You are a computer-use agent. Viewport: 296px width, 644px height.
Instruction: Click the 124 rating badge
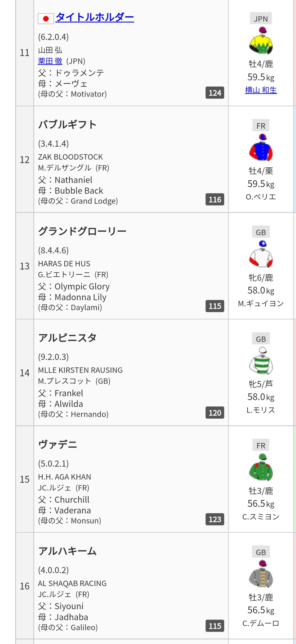click(x=215, y=93)
